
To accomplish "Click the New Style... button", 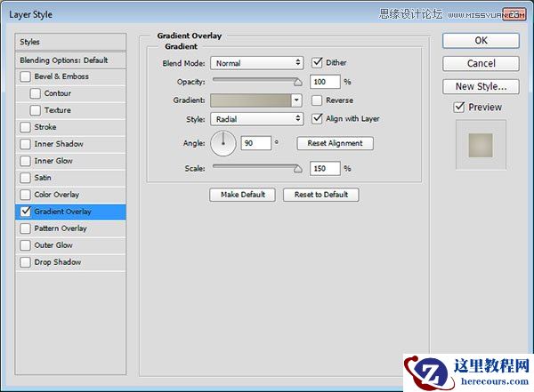I will [x=481, y=87].
